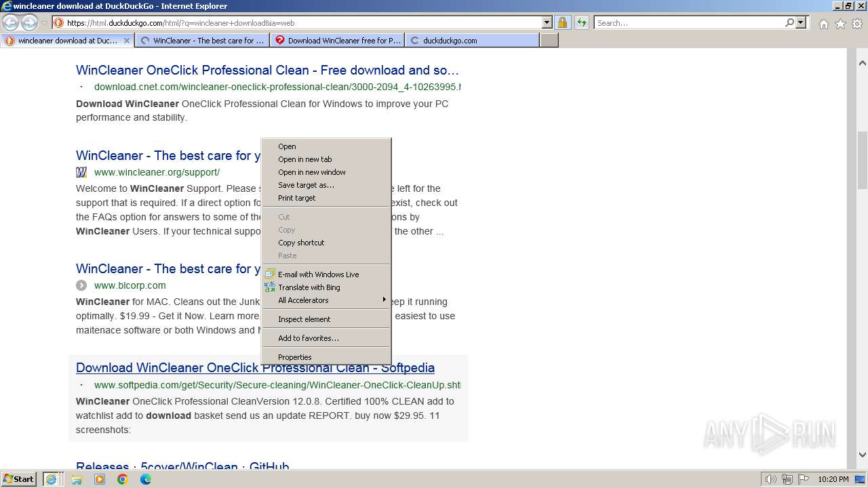868x488 pixels.
Task: Open the Windows Start button
Action: pos(19,479)
